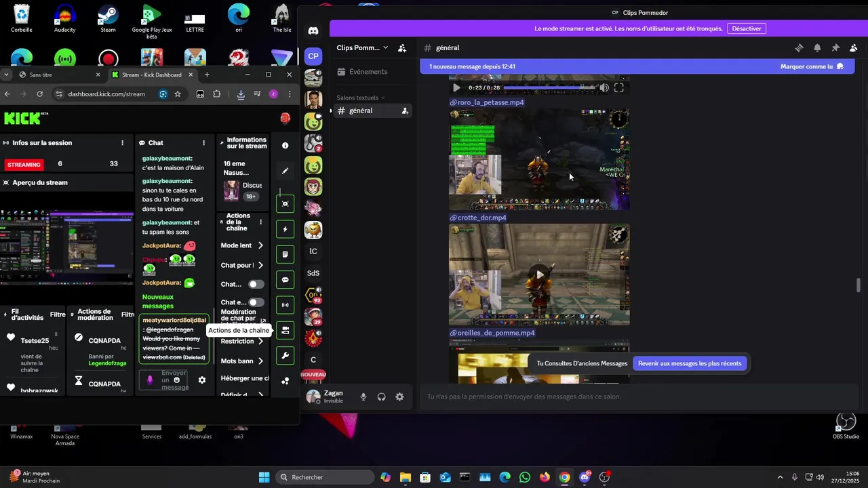Open crotte_dor.mp4 attachment link
868x488 pixels.
click(x=478, y=218)
